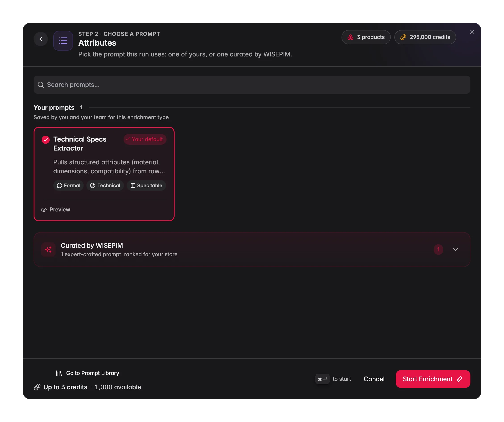The image size is (504, 422).
Task: Click the Attributes list icon in header
Action: coord(63,41)
